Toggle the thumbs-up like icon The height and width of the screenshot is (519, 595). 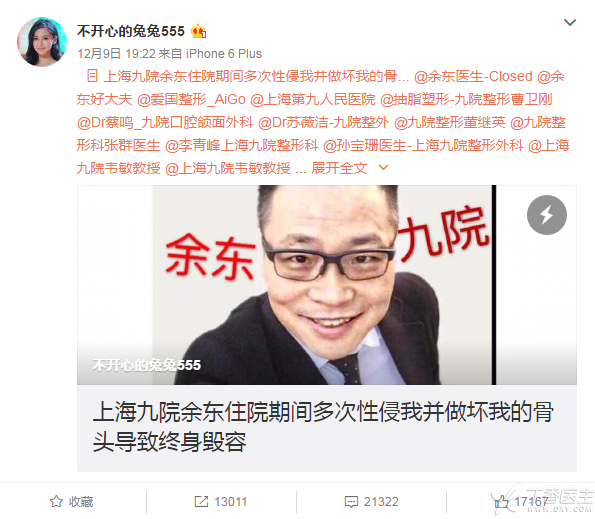point(501,501)
